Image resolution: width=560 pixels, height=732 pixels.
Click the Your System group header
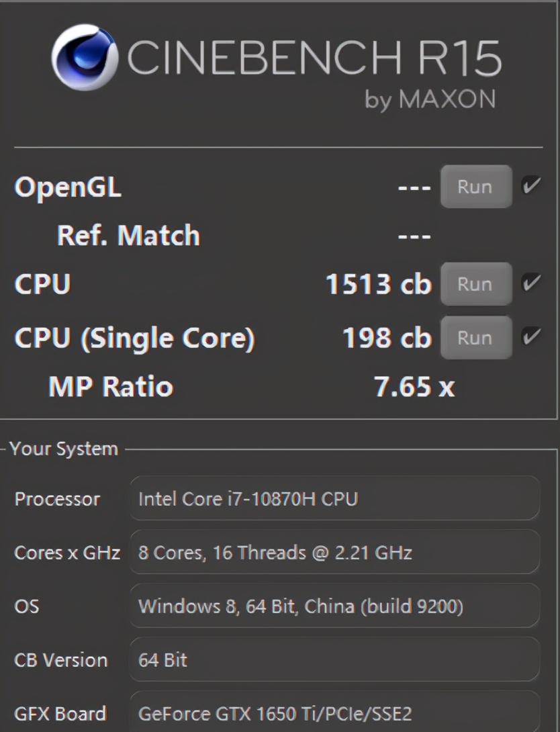tap(64, 449)
